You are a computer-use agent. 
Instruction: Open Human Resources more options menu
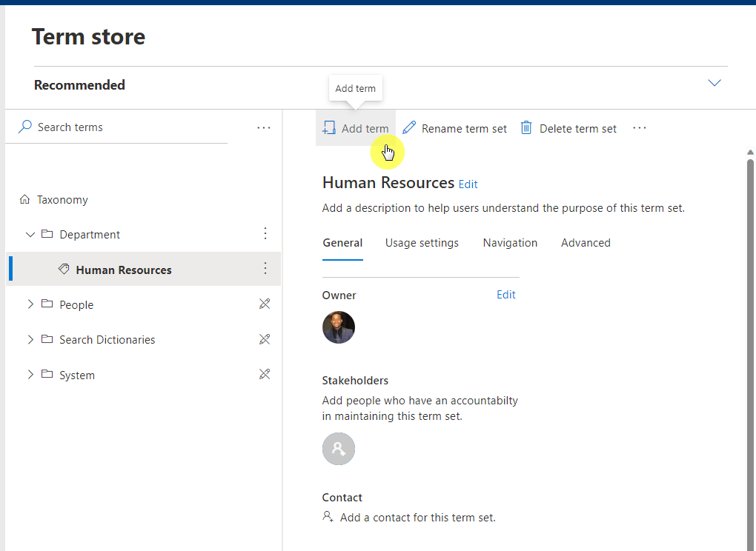point(265,268)
